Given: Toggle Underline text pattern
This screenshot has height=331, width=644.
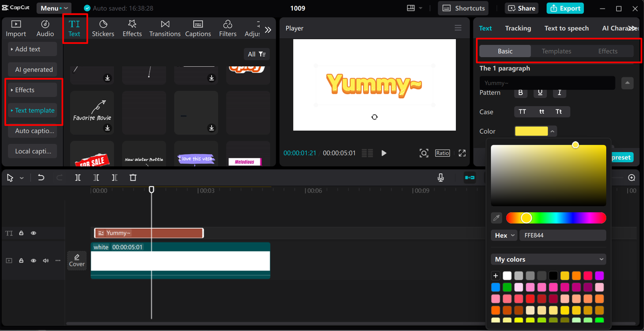Looking at the screenshot, I should 540,93.
